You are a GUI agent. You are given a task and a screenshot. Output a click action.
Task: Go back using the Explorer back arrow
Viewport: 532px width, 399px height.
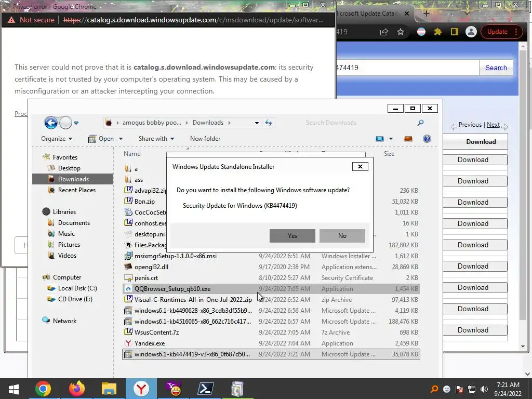coord(51,123)
